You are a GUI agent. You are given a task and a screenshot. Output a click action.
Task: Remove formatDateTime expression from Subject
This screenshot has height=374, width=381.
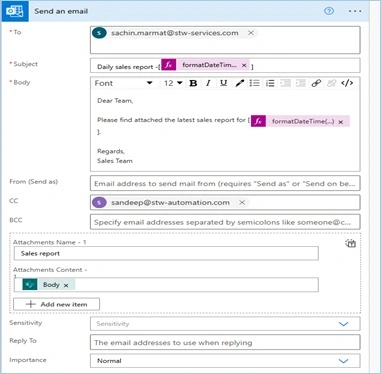(244, 65)
